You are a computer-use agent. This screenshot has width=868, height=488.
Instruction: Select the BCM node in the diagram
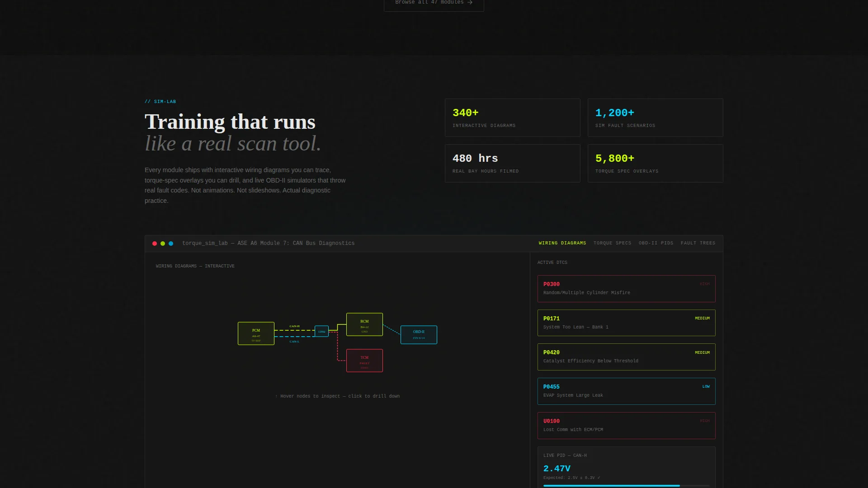(364, 324)
